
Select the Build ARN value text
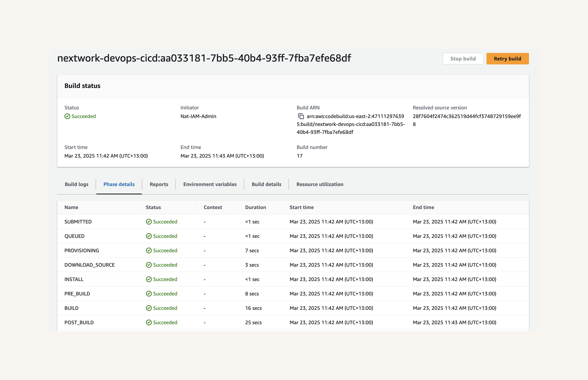point(351,124)
